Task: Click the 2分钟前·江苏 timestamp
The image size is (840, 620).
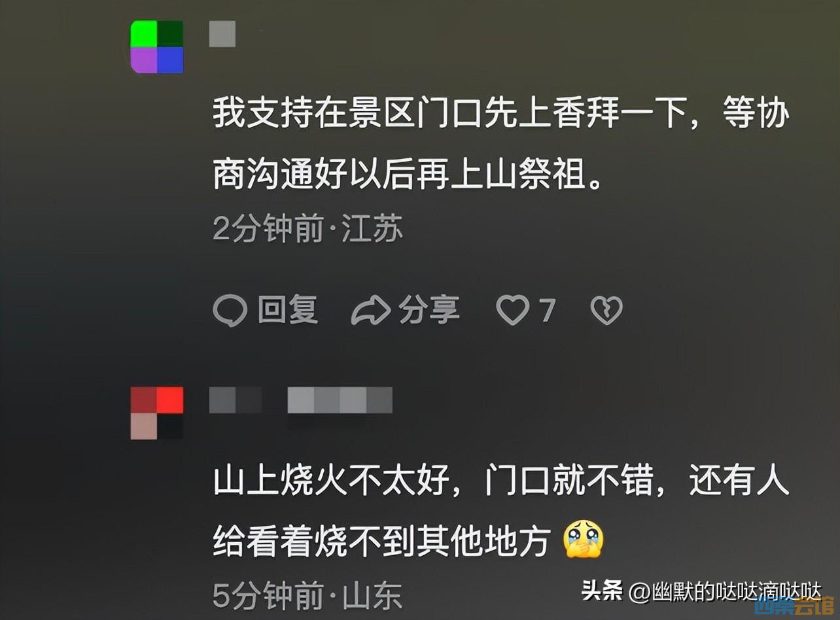Action: pyautogui.click(x=308, y=230)
